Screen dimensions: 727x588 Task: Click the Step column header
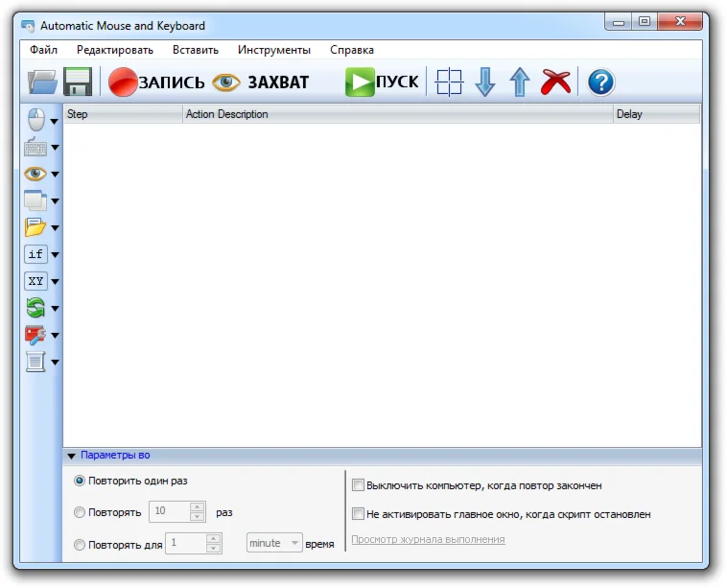click(123, 114)
